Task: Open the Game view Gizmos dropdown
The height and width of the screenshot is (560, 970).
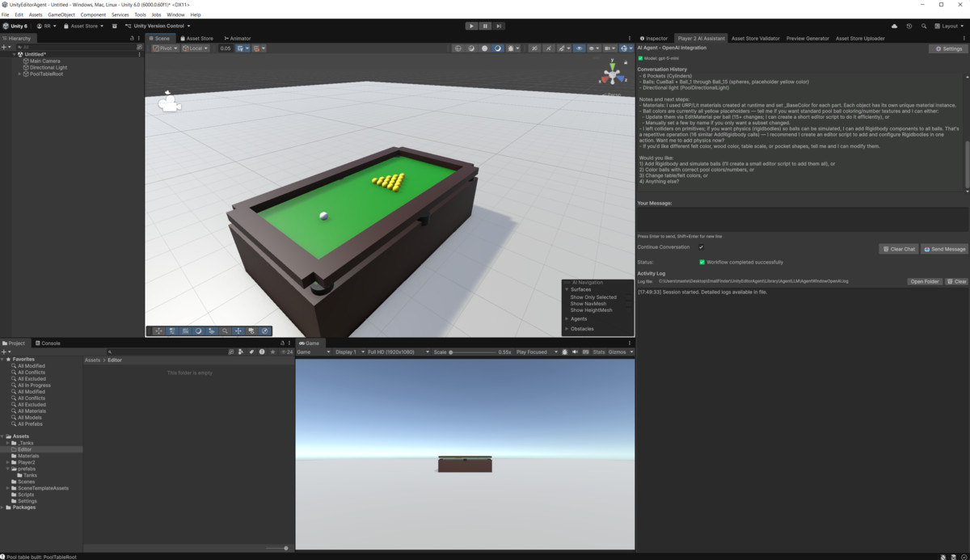Action: [621, 352]
